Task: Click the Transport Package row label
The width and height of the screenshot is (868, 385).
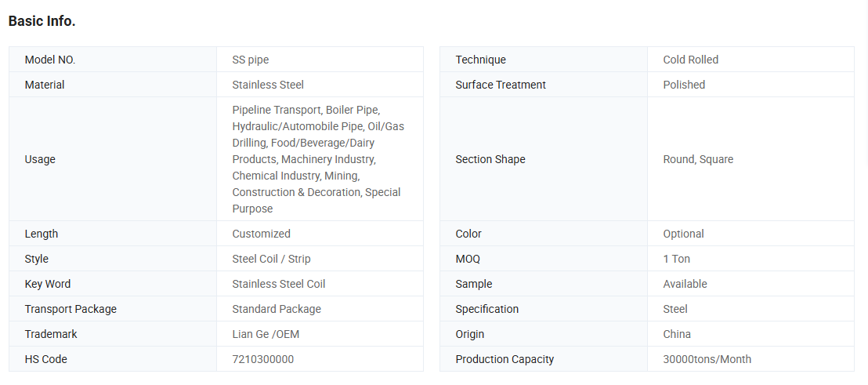Action: tap(71, 309)
